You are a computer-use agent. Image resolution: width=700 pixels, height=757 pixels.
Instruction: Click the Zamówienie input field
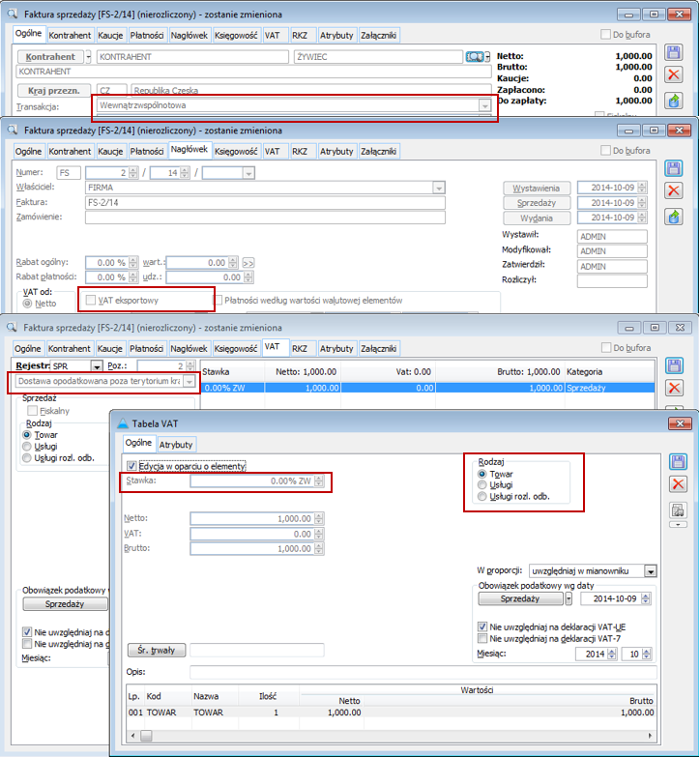(x=265, y=218)
